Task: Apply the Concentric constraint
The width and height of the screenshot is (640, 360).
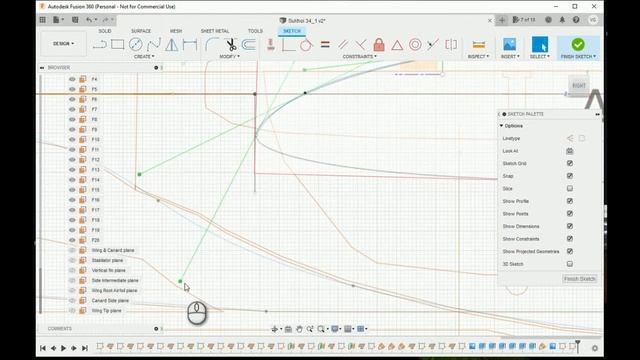Action: (x=415, y=44)
